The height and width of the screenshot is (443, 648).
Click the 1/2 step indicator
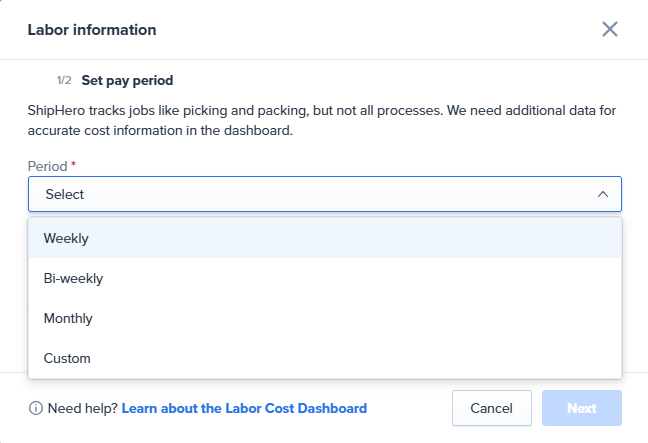pyautogui.click(x=64, y=80)
